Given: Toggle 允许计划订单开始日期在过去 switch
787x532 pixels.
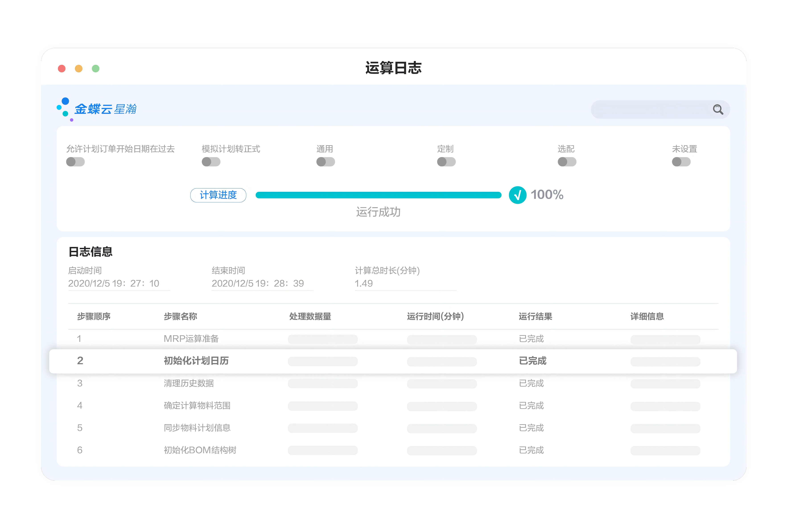Looking at the screenshot, I should (x=75, y=162).
